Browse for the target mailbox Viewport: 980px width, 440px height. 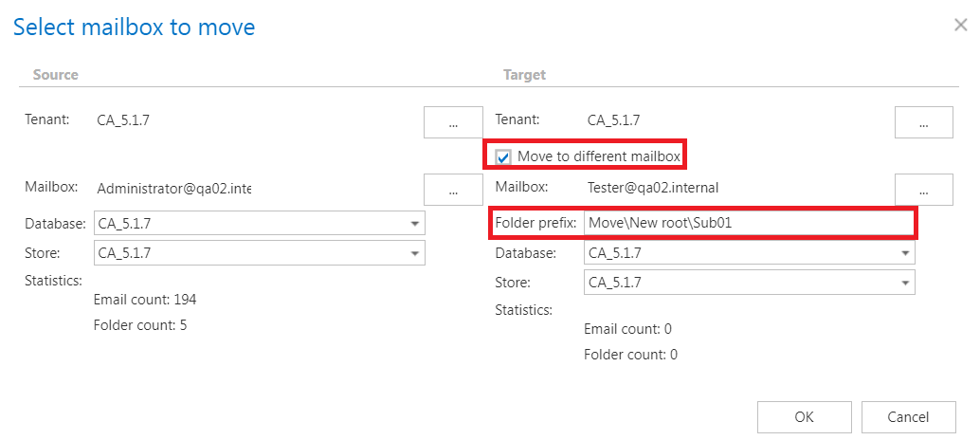(923, 190)
